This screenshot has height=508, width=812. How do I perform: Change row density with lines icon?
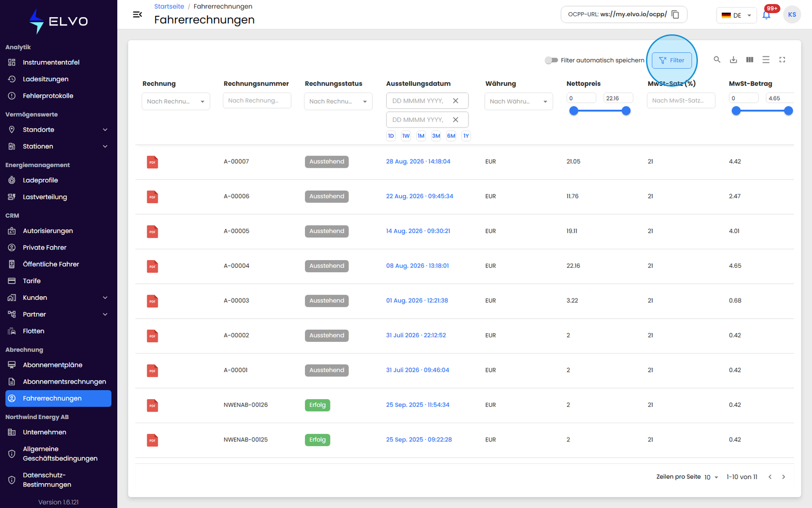pyautogui.click(x=766, y=59)
